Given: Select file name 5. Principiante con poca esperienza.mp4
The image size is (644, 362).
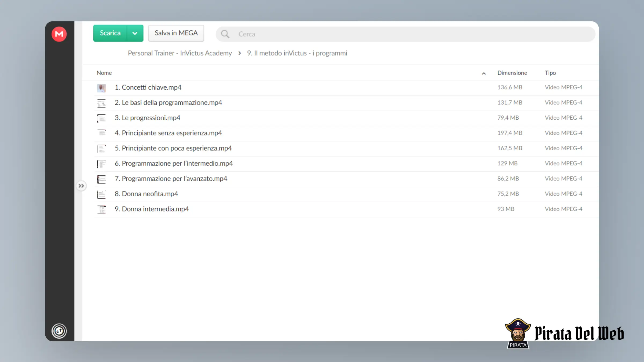Looking at the screenshot, I should 173,148.
